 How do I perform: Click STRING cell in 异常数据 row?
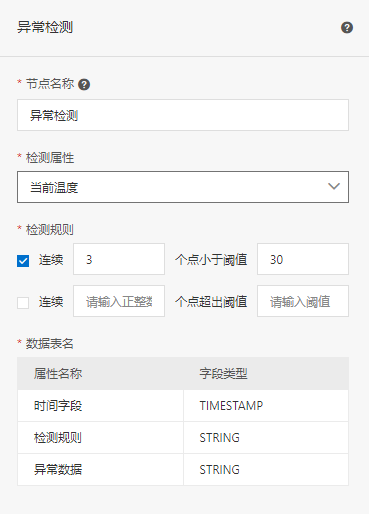[x=266, y=469]
